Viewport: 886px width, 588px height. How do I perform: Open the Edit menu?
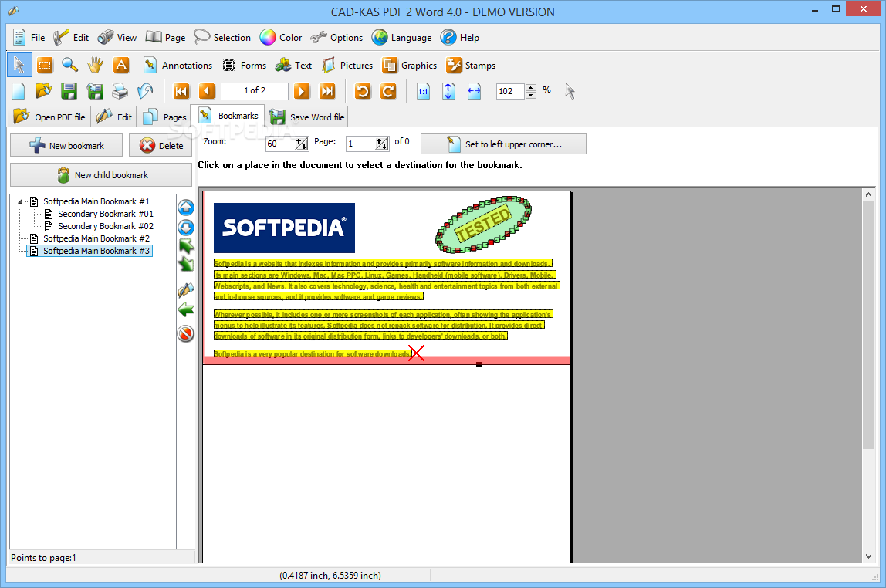(71, 38)
